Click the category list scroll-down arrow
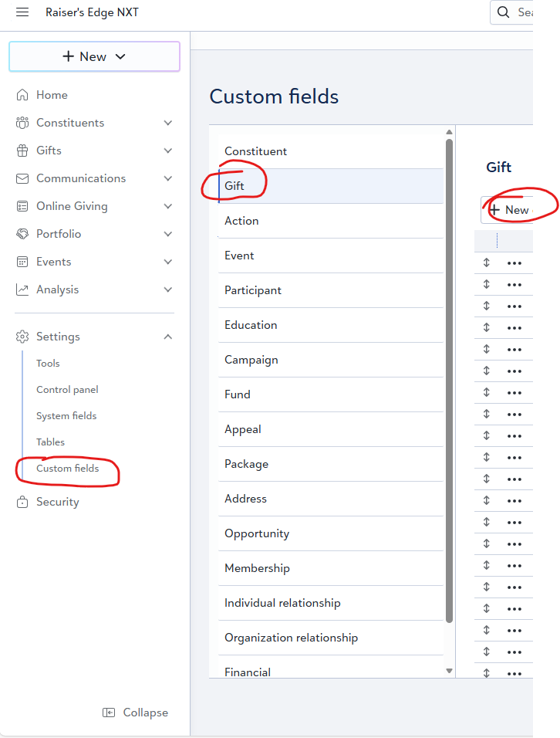Image resolution: width=560 pixels, height=738 pixels. point(449,671)
